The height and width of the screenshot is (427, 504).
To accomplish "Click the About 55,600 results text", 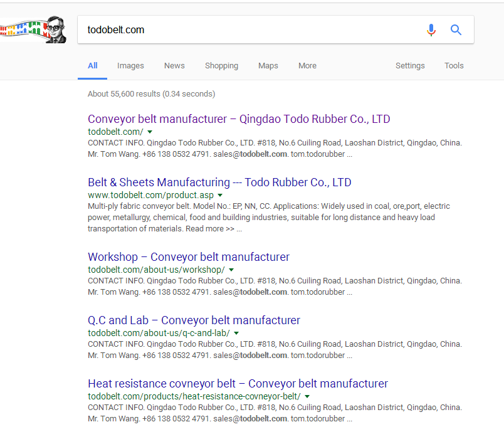I will tap(152, 94).
